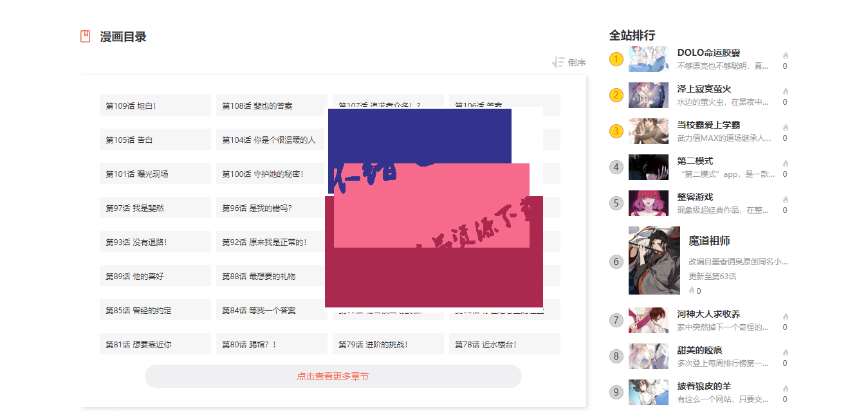Click the 倒序 sort order icon
Viewport: 868px width, 420px height.
558,62
